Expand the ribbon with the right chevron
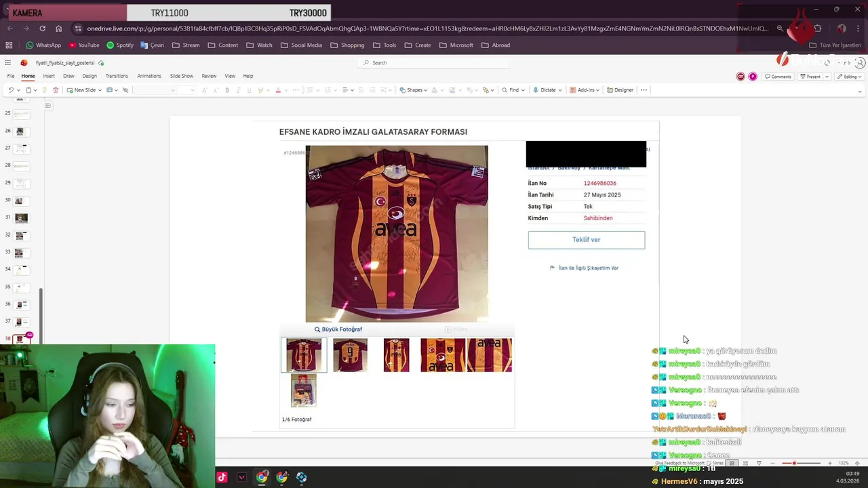Screen dimensions: 868x488 point(860,91)
